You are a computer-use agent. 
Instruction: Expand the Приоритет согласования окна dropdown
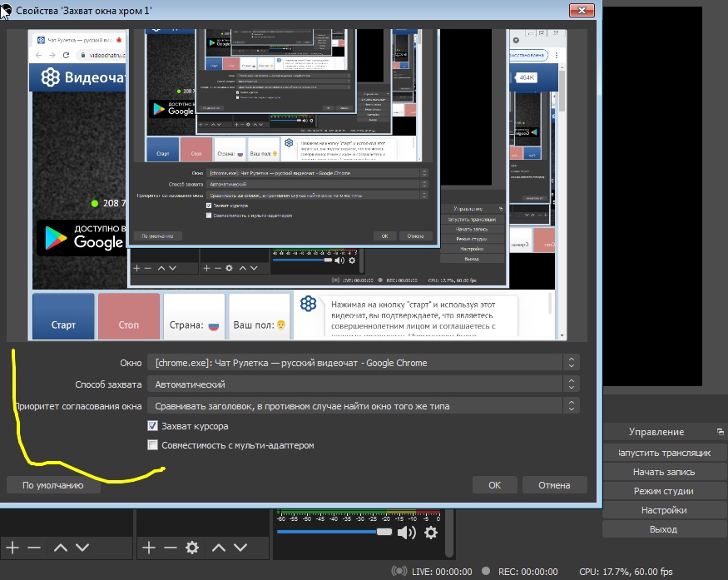coord(363,406)
